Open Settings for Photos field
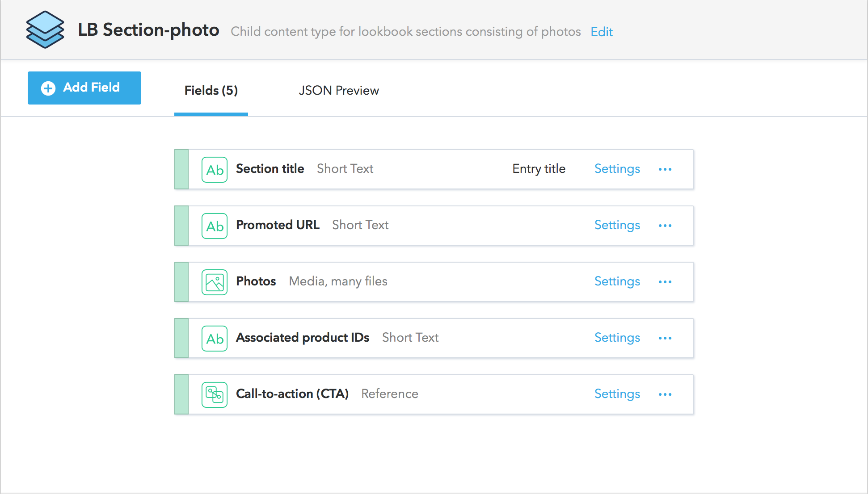The image size is (868, 494). [x=617, y=281]
